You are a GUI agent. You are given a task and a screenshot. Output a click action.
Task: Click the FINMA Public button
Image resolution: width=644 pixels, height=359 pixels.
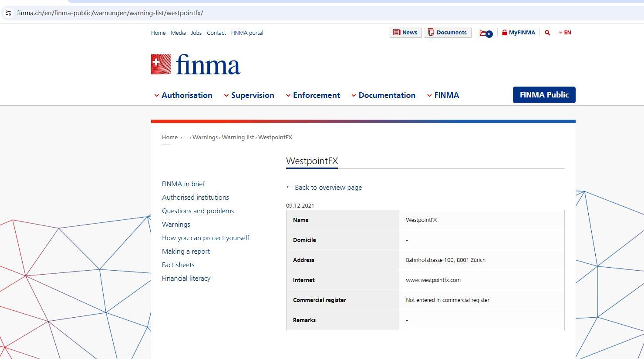[x=544, y=95]
